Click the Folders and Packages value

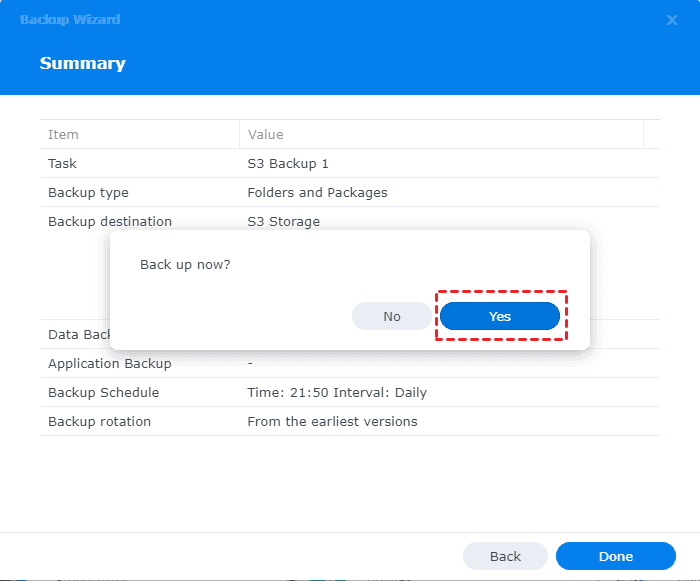[x=317, y=192]
